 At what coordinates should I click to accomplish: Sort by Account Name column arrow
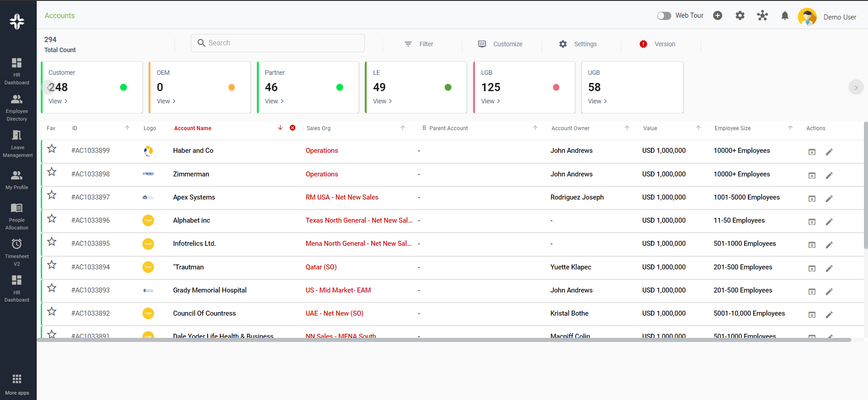[280, 128]
